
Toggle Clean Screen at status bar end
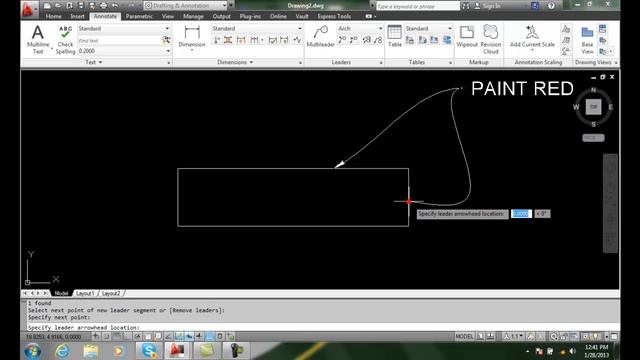(x=614, y=337)
